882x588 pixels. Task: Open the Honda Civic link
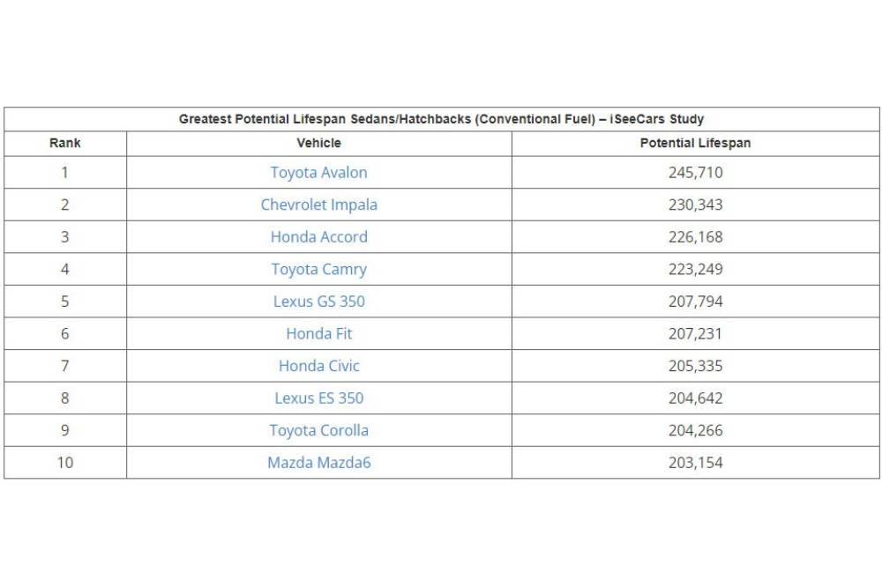tap(318, 366)
